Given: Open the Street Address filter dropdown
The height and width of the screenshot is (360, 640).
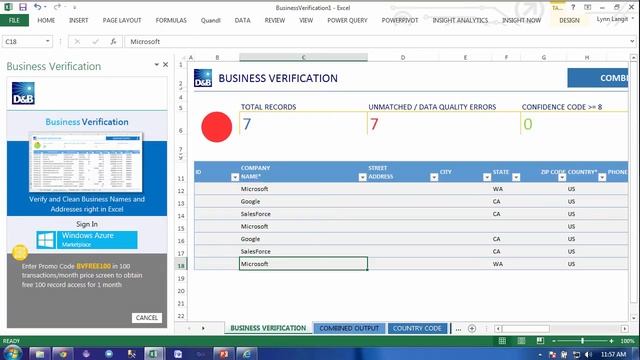Looking at the screenshot, I should [434, 177].
